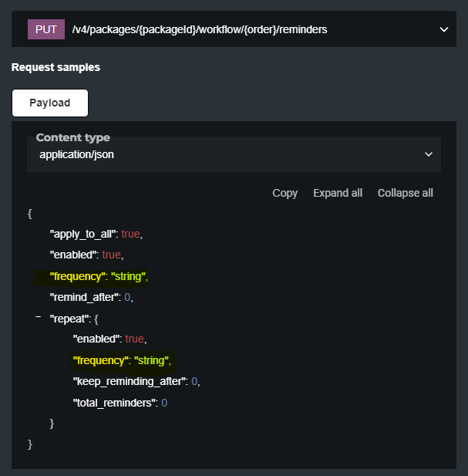Viewport: 468px width, 476px height.
Task: Click the "repeat" key name
Action: click(69, 318)
